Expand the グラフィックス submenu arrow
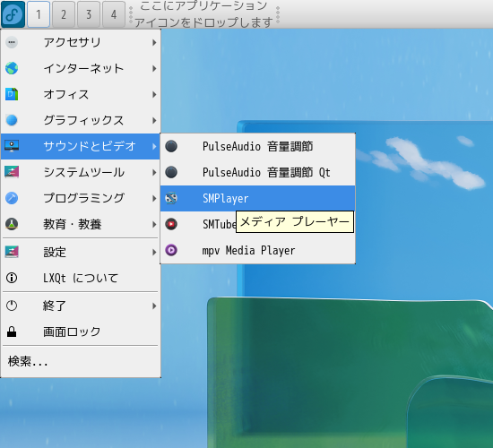Image resolution: width=493 pixels, height=448 pixels. pos(154,120)
